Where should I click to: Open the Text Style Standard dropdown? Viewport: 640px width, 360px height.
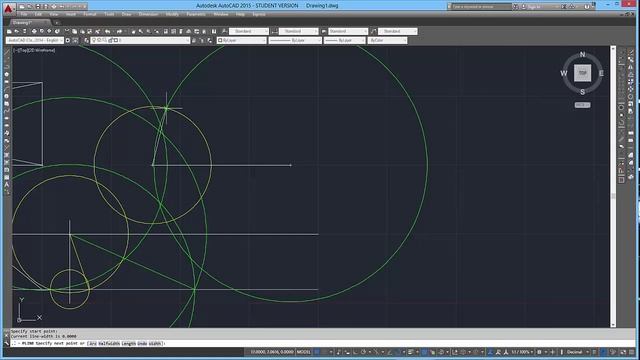(249, 31)
